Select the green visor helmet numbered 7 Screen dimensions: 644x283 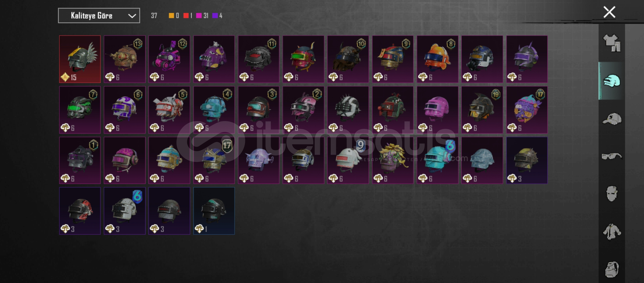(80, 110)
